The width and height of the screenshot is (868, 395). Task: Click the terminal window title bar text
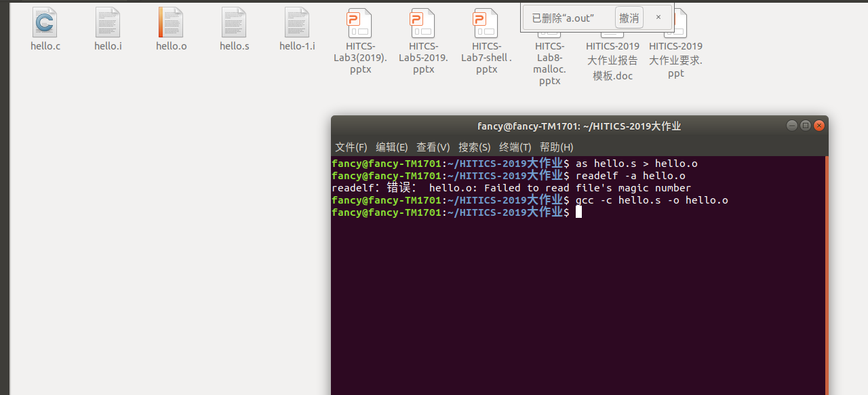pyautogui.click(x=579, y=126)
